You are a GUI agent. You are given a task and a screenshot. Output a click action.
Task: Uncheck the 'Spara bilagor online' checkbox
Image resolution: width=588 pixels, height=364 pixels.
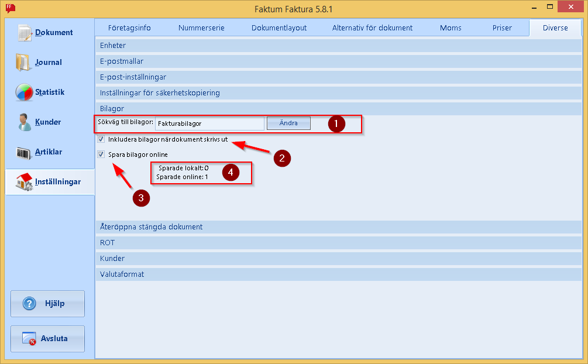pos(101,154)
